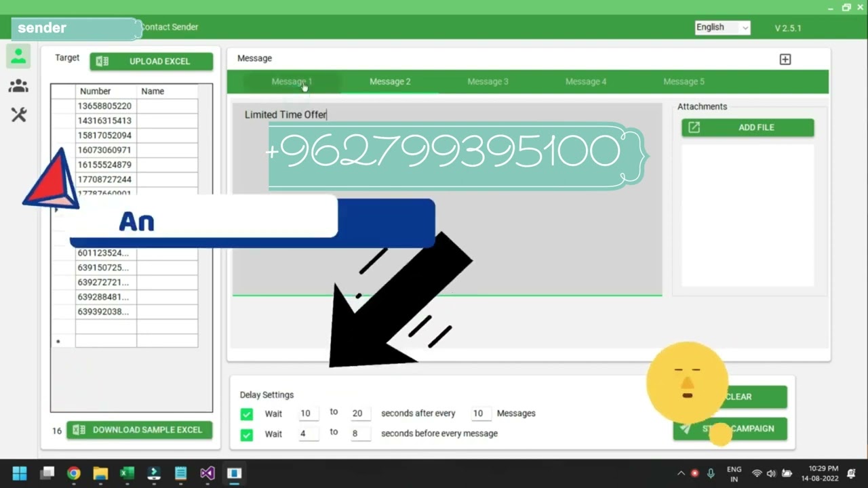Click the red recording tray icon
This screenshot has width=868, height=488.
point(695,474)
